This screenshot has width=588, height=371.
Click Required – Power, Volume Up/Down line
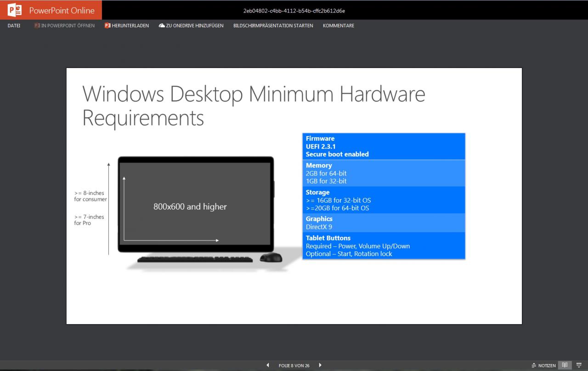coord(358,246)
